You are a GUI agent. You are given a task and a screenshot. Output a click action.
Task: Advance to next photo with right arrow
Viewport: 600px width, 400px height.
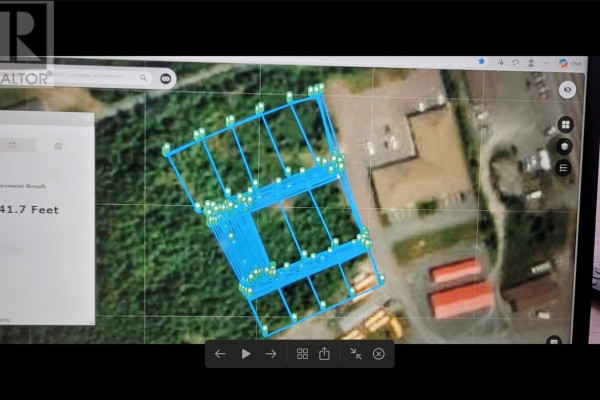[271, 354]
